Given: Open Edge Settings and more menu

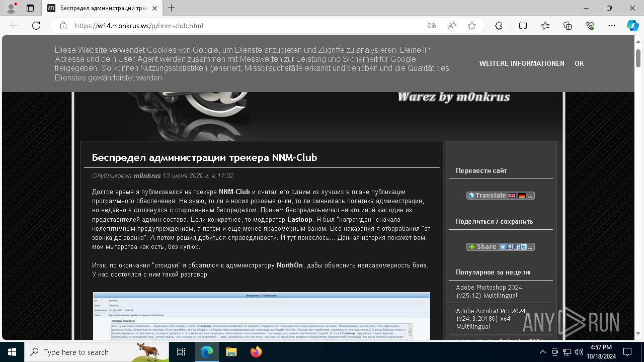Looking at the screenshot, I should point(612,26).
